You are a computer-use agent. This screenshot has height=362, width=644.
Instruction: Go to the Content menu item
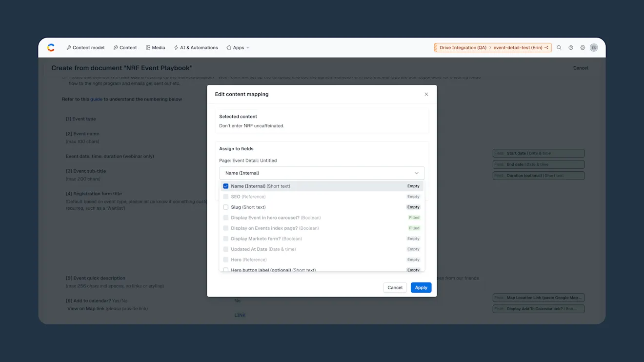[x=125, y=48]
